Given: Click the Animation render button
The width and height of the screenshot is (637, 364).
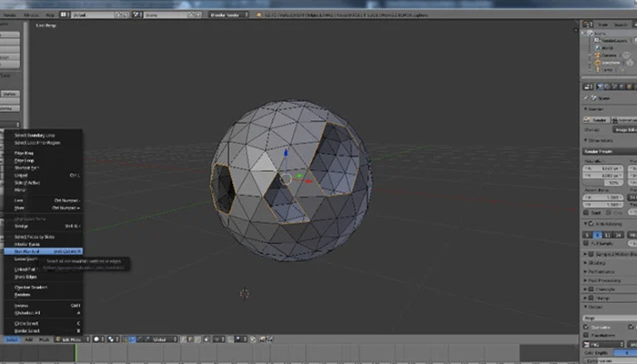Looking at the screenshot, I should point(624,120).
